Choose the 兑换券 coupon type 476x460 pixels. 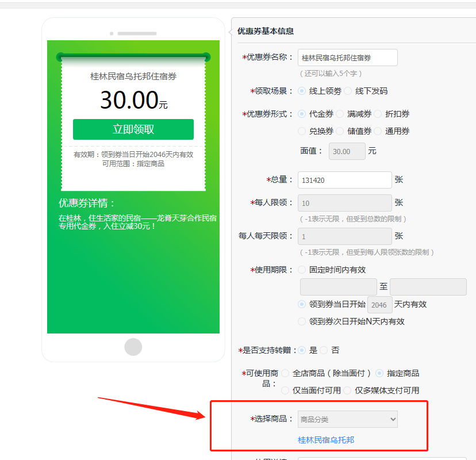pyautogui.click(x=302, y=131)
